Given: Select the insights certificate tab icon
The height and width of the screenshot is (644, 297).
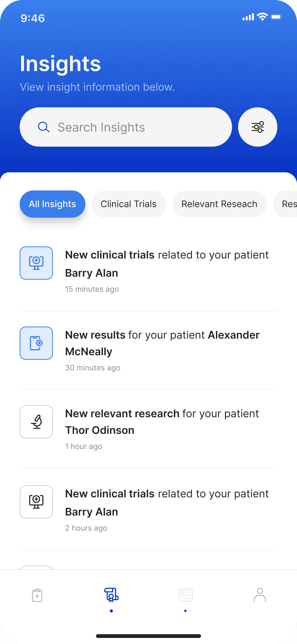Looking at the screenshot, I should pyautogui.click(x=111, y=595).
